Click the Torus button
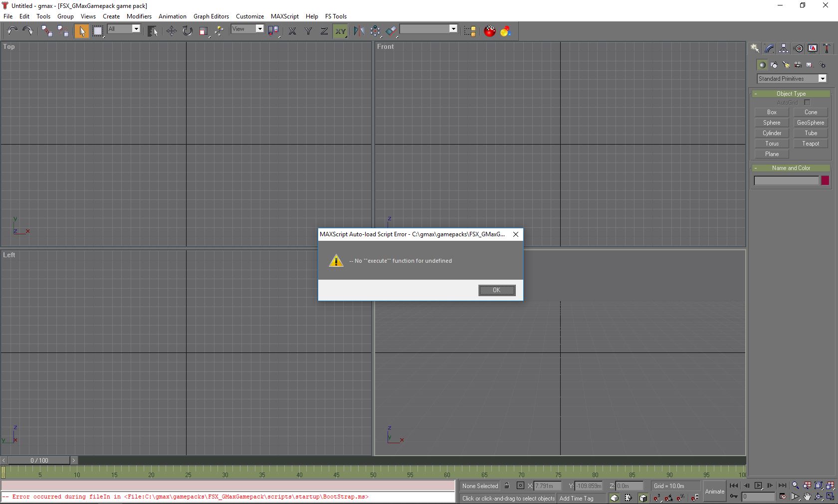 click(772, 144)
